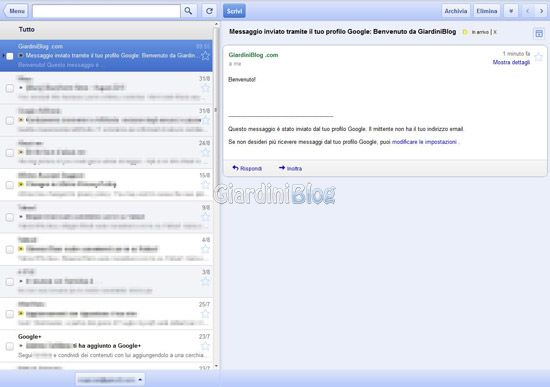The height and width of the screenshot is (387, 550).
Task: Click yellow importance marker beside message subject
Action: coord(465,32)
